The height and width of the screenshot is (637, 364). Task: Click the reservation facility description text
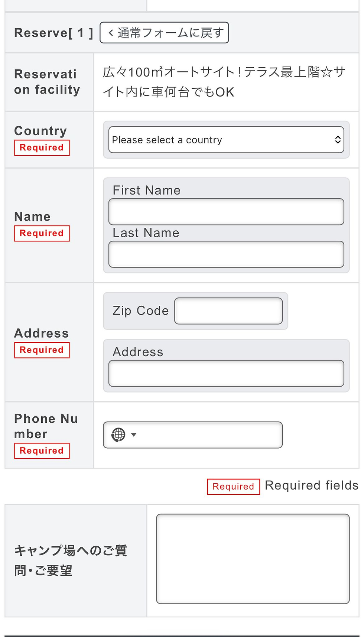pyautogui.click(x=224, y=82)
